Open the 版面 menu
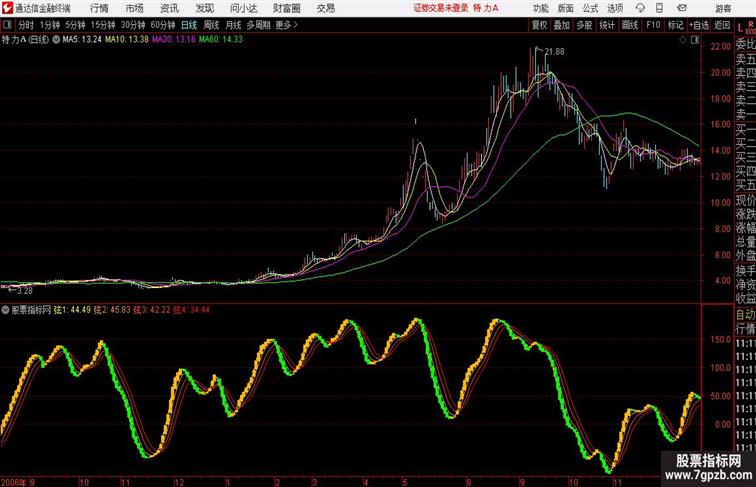Image resolution: width=756 pixels, height=487 pixels. pyautogui.click(x=566, y=8)
